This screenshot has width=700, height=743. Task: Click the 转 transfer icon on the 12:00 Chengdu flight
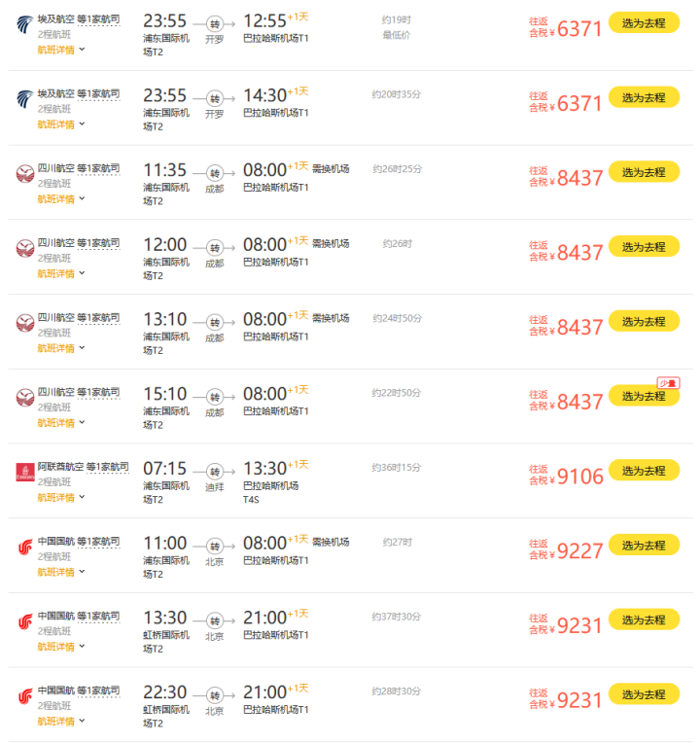point(215,247)
